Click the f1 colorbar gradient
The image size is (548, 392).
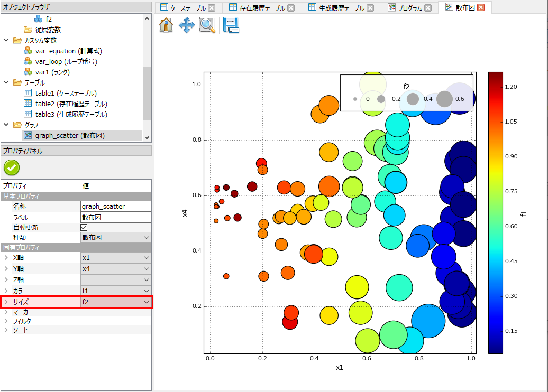click(496, 211)
